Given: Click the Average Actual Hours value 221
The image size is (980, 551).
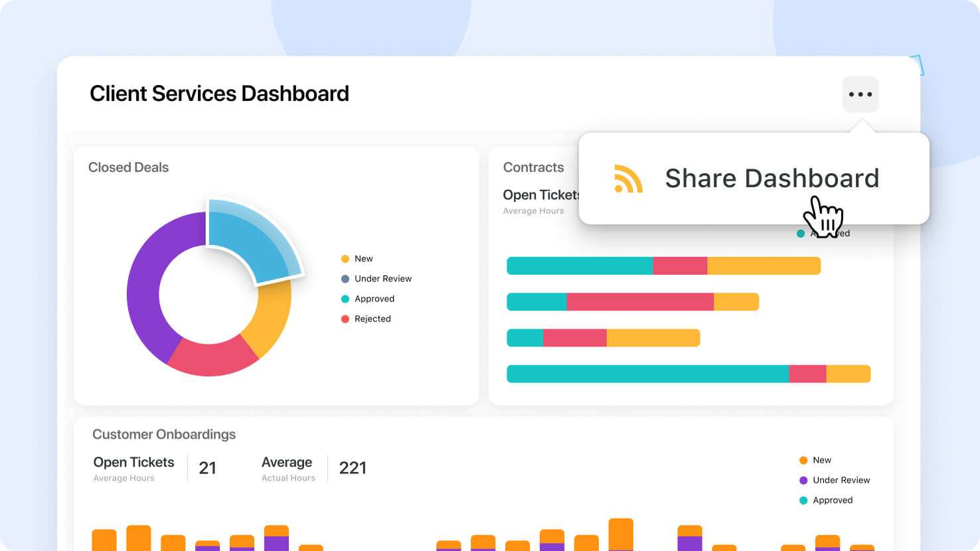Looking at the screenshot, I should click(353, 468).
